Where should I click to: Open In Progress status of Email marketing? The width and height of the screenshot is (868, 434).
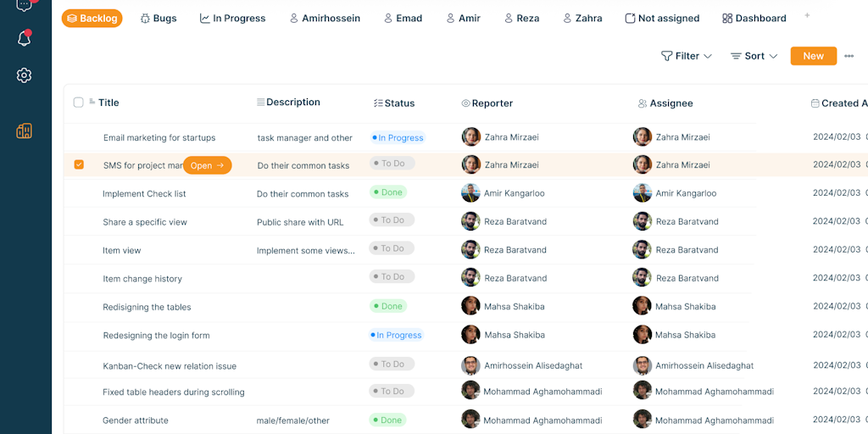coord(397,138)
